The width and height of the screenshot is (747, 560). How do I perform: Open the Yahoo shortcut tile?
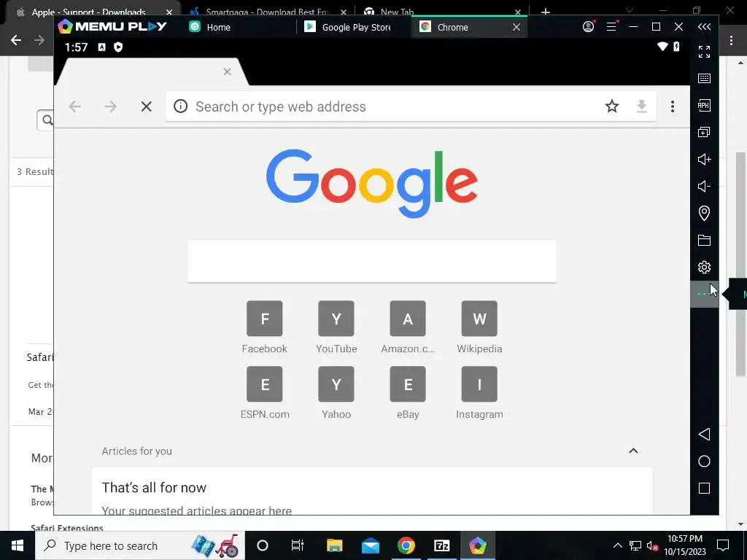tap(336, 393)
